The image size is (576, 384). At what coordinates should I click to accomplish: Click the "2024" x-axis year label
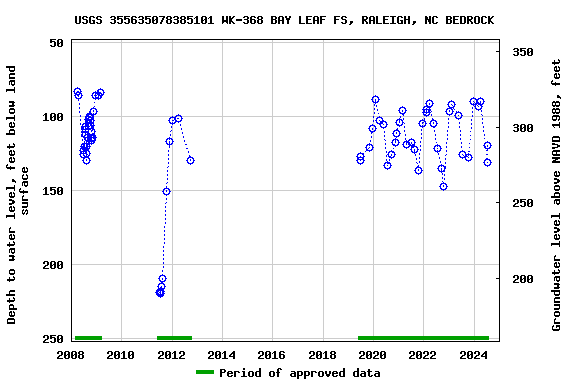(474, 355)
